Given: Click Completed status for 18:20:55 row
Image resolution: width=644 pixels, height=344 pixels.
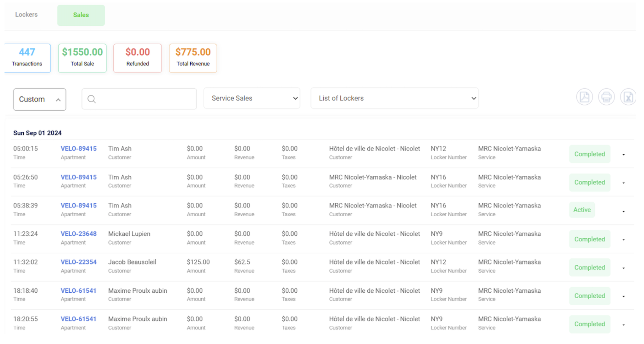Looking at the screenshot, I should tap(590, 324).
